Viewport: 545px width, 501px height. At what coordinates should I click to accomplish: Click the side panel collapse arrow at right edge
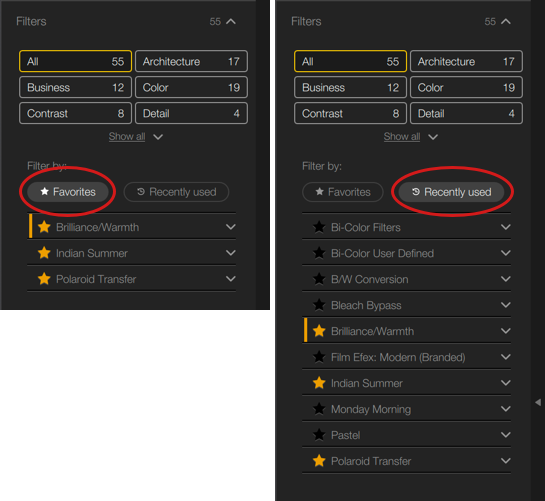(x=538, y=402)
